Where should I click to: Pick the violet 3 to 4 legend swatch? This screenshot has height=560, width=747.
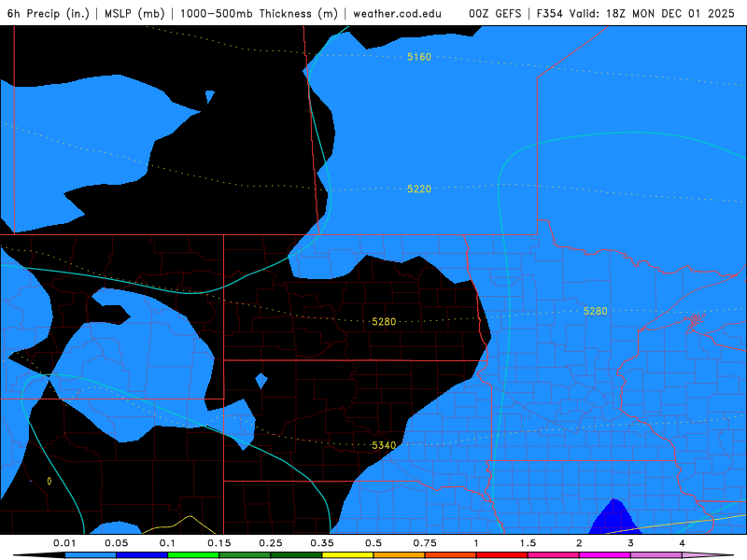point(656,555)
